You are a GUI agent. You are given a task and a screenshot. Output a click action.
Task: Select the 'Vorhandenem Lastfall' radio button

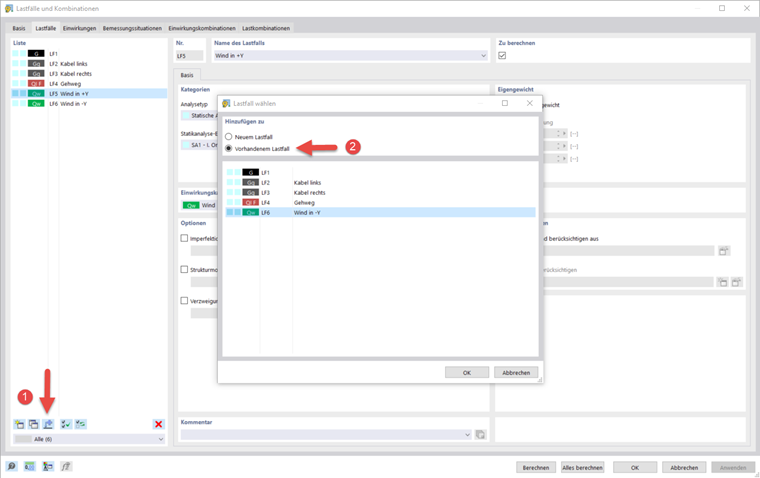pyautogui.click(x=229, y=148)
